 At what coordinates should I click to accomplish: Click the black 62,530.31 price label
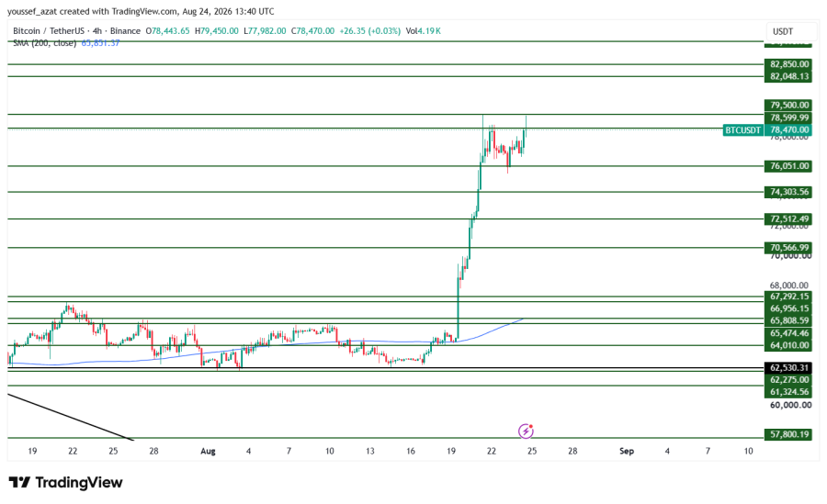coord(788,367)
